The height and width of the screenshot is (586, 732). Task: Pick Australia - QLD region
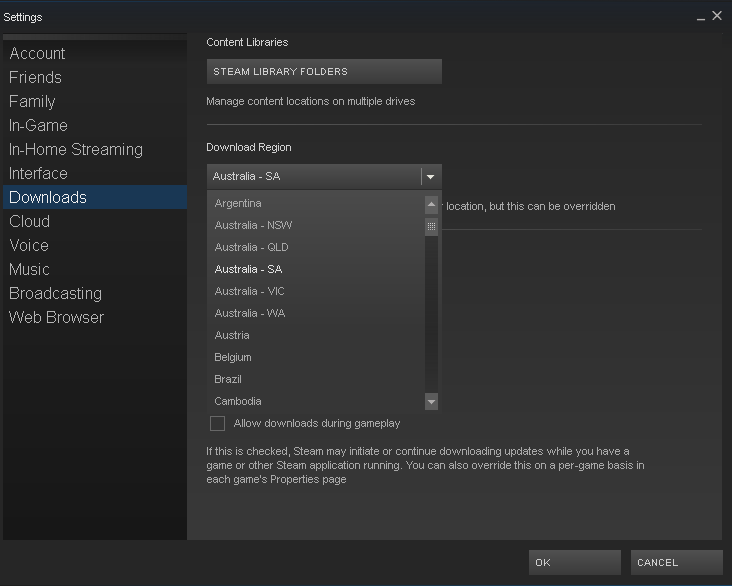click(316, 247)
